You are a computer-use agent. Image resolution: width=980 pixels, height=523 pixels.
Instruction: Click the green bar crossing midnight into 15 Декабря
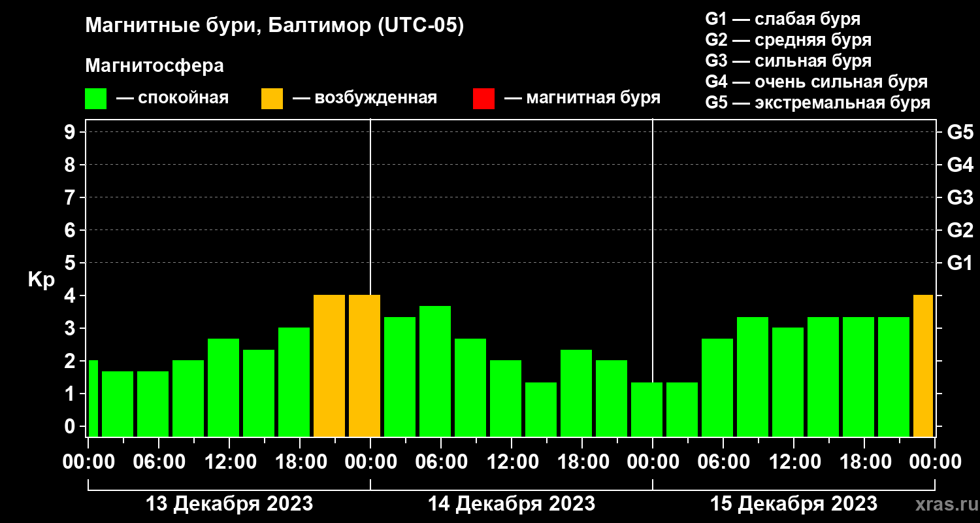point(647,409)
